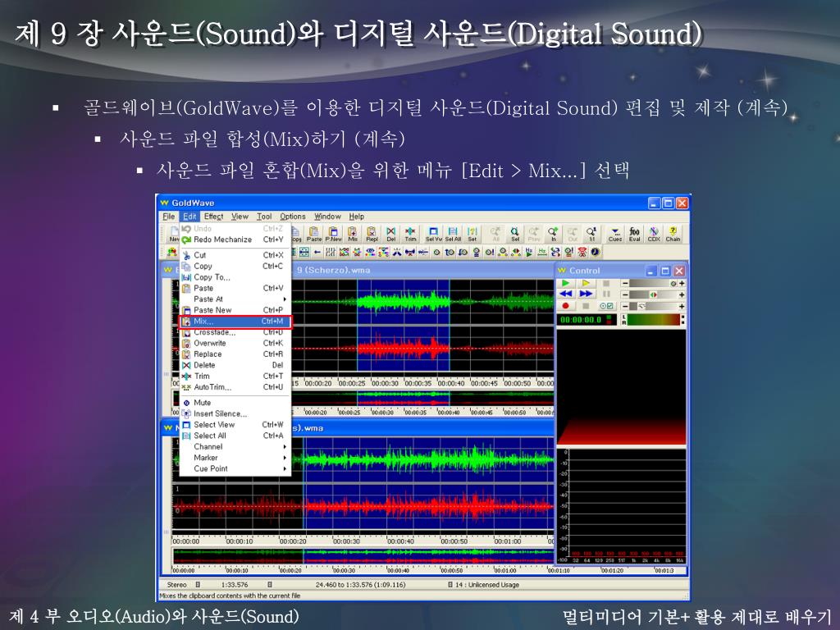Expand the Channel submenu arrow

point(285,446)
